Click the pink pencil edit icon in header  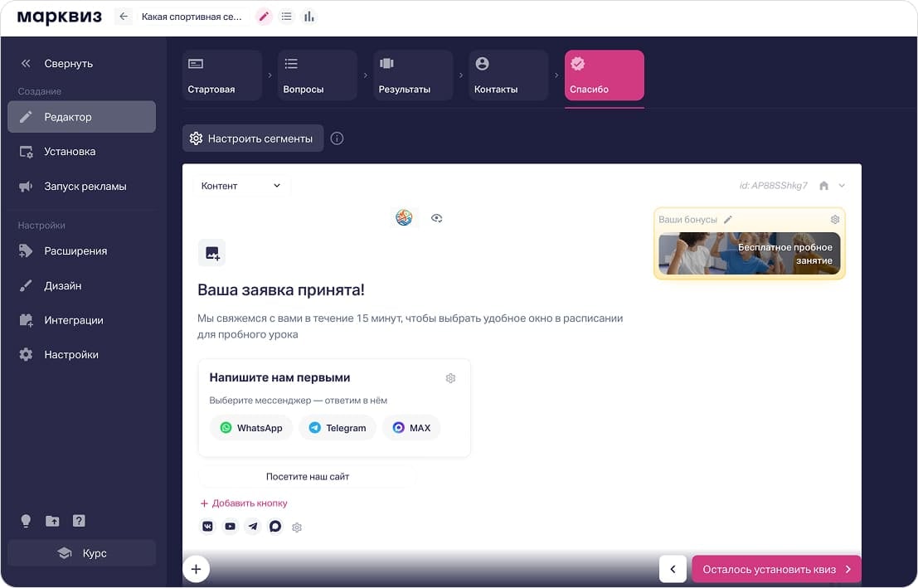click(264, 17)
